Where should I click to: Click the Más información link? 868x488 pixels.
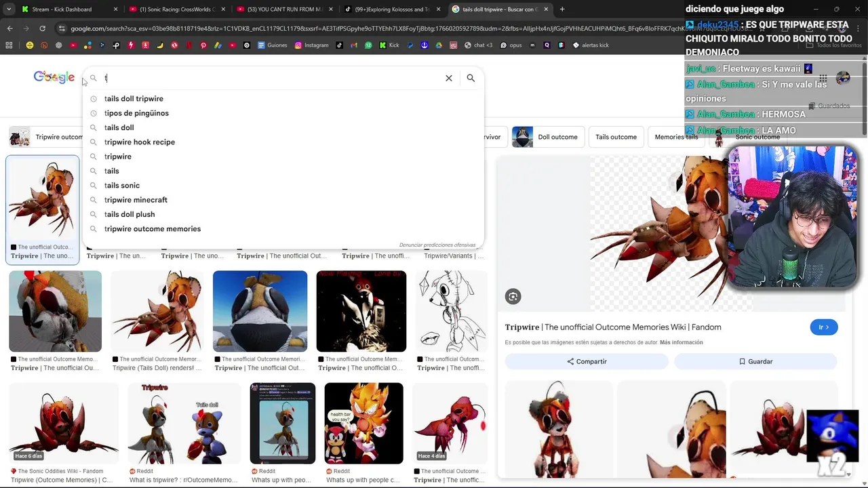point(681,342)
